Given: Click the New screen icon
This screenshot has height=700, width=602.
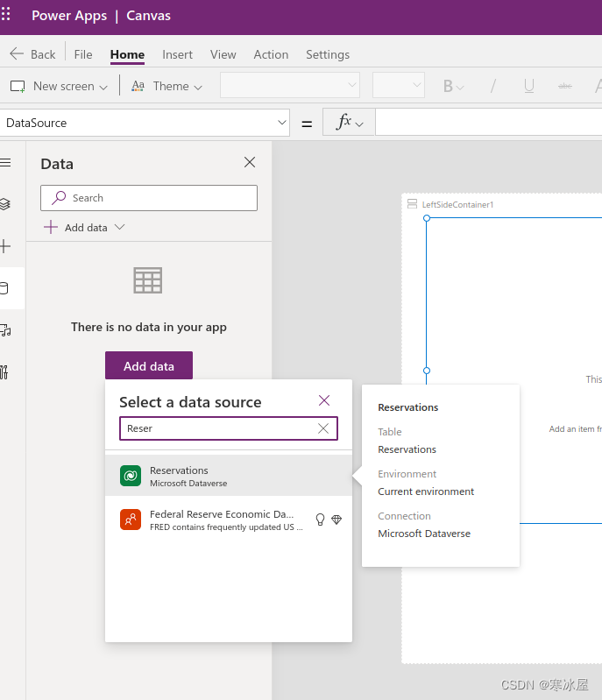Looking at the screenshot, I should [18, 86].
